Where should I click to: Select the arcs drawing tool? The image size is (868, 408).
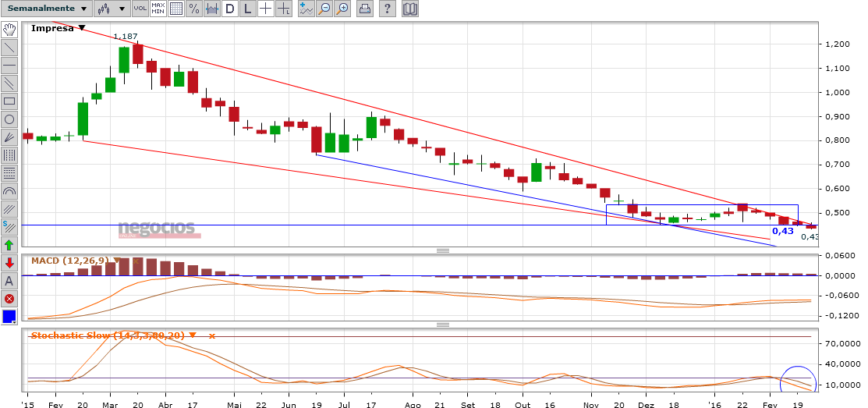(9, 191)
